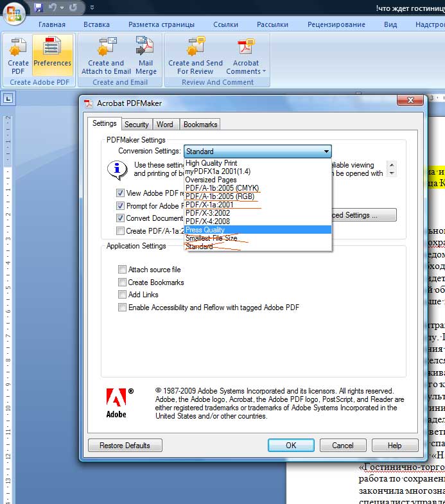Switch to Bookmarks tab in PDFMaker
Image resolution: width=445 pixels, height=504 pixels.
click(x=200, y=125)
